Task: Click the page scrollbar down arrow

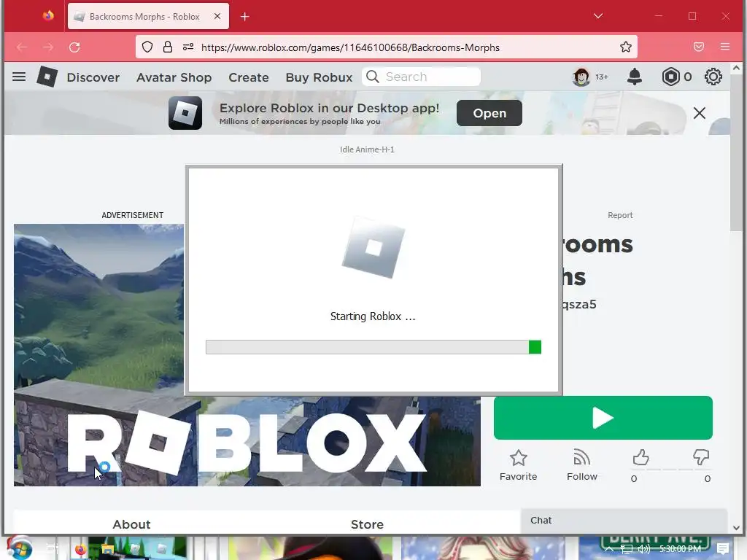Action: pyautogui.click(x=736, y=527)
